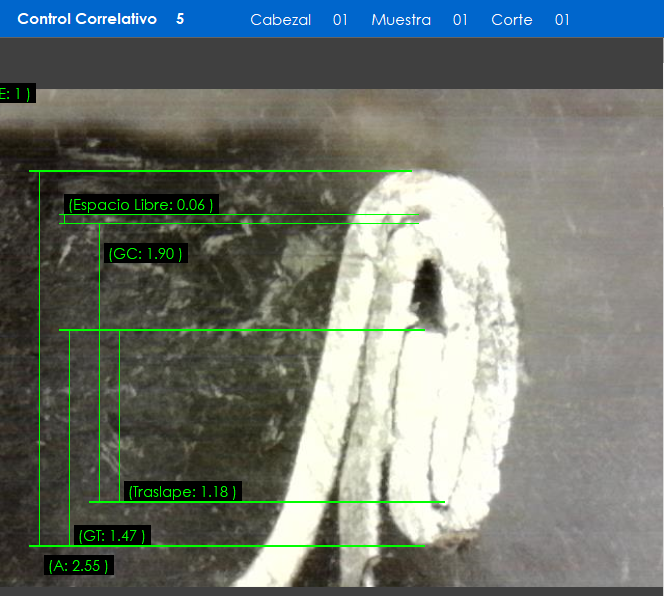The width and height of the screenshot is (664, 596).
Task: Select the Espacio Libre: 0.06 measurement label
Action: 140,205
